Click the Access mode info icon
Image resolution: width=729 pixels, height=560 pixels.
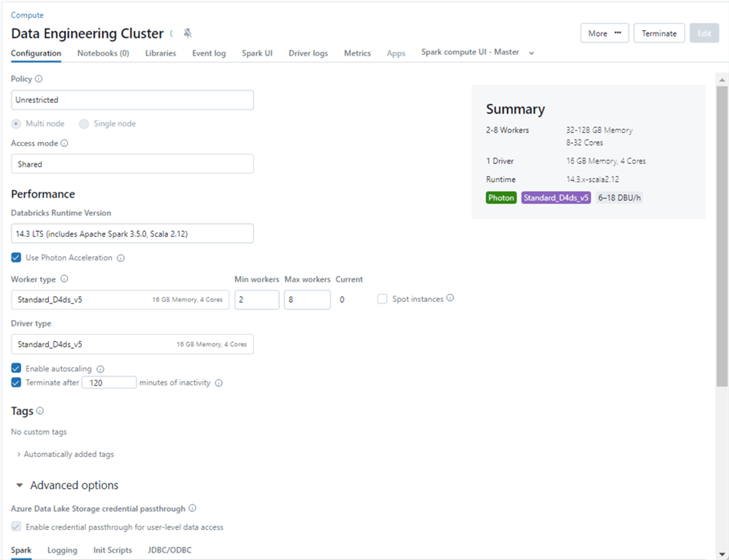[64, 143]
